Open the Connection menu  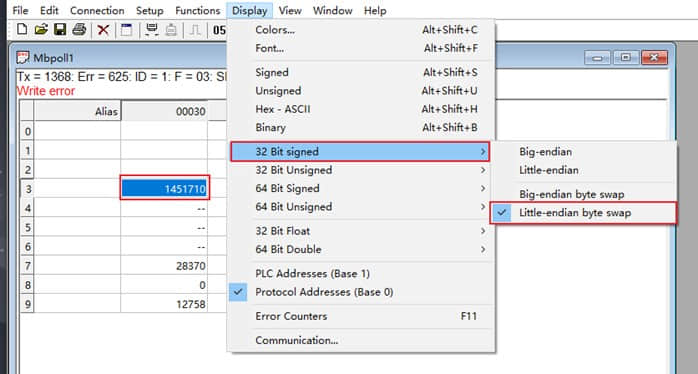(97, 10)
